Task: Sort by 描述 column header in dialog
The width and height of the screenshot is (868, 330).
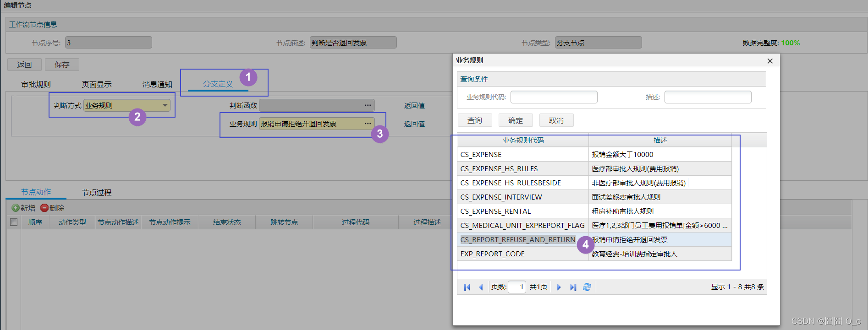Action: click(660, 140)
